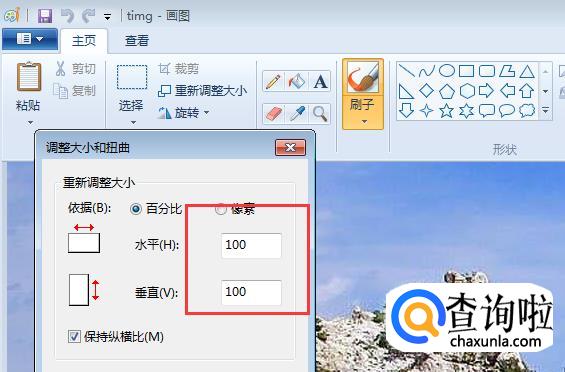
Task: Select the Pencil tool
Action: (273, 81)
